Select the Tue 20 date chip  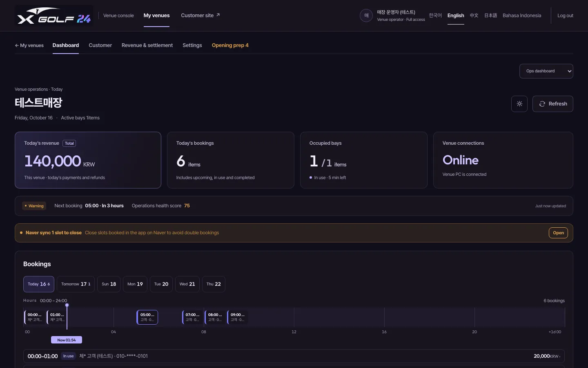[x=161, y=284]
